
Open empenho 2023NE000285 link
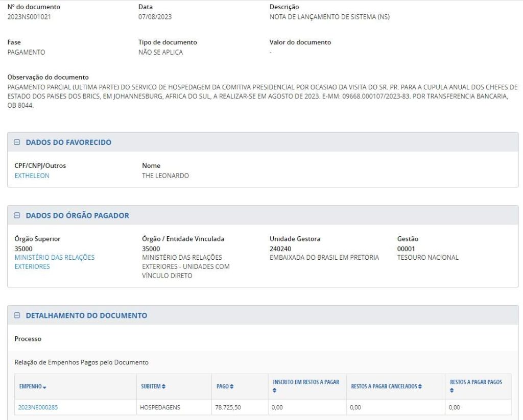[x=41, y=407]
